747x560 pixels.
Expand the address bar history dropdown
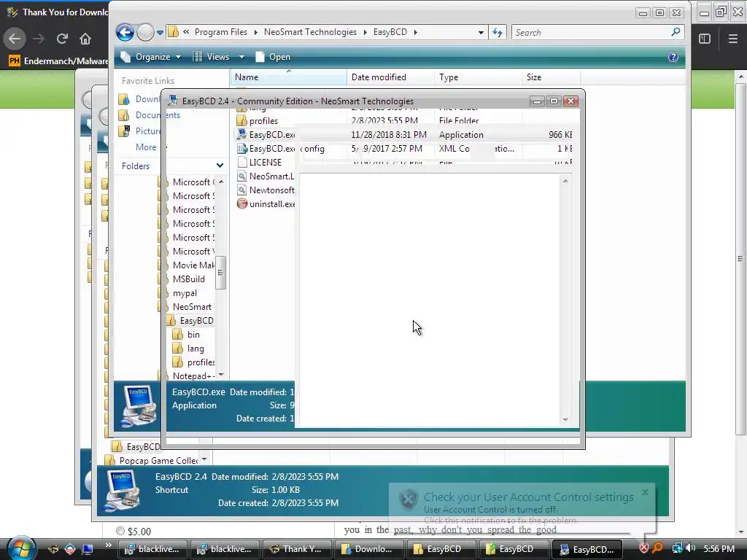pyautogui.click(x=481, y=32)
